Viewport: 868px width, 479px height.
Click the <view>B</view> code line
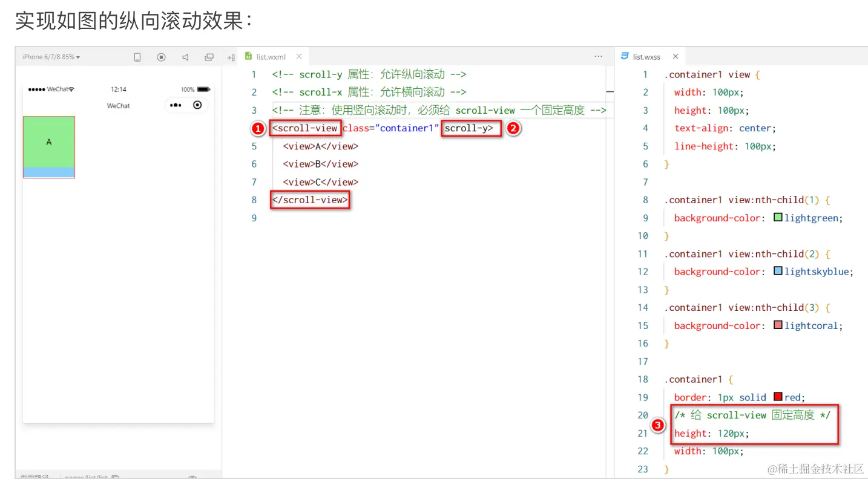[x=321, y=164]
